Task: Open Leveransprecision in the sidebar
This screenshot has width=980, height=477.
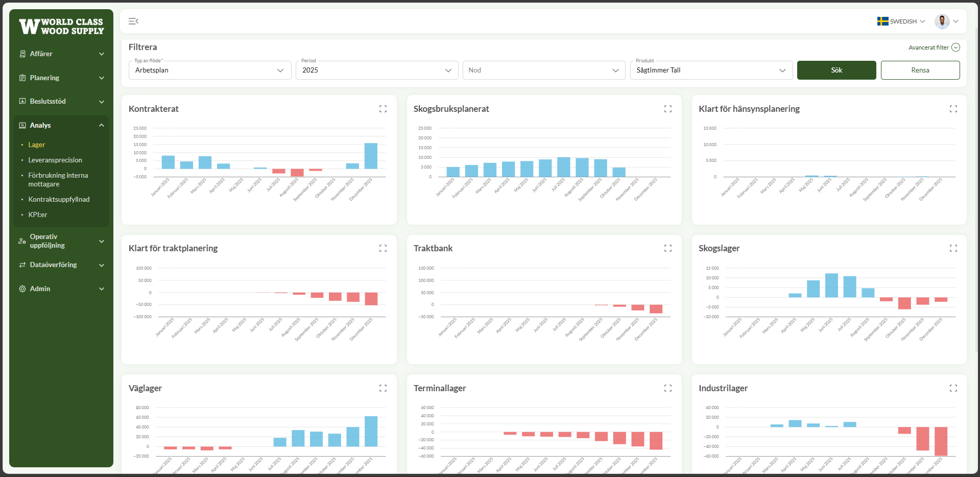Action: (55, 160)
